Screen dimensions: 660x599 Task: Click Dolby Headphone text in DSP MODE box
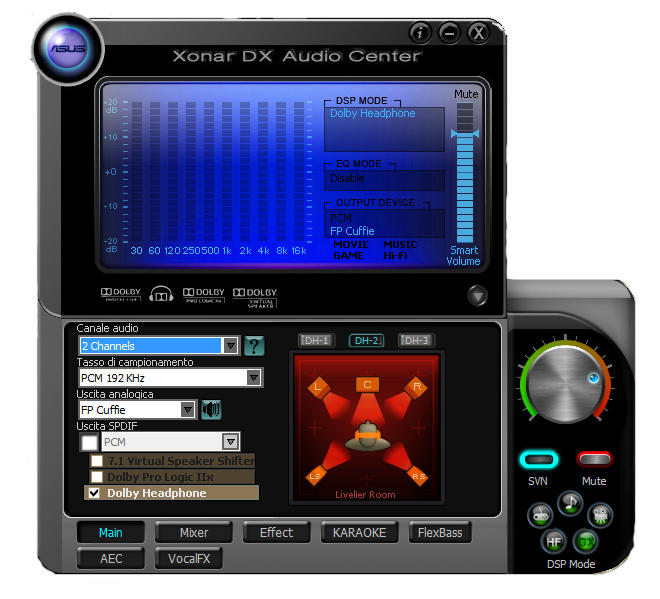[x=373, y=113]
